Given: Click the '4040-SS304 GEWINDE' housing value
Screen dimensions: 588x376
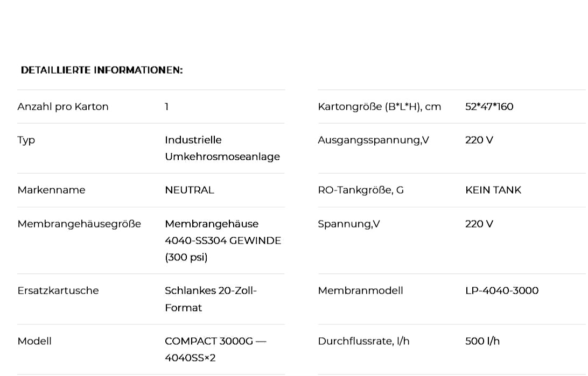Looking at the screenshot, I should (223, 240).
